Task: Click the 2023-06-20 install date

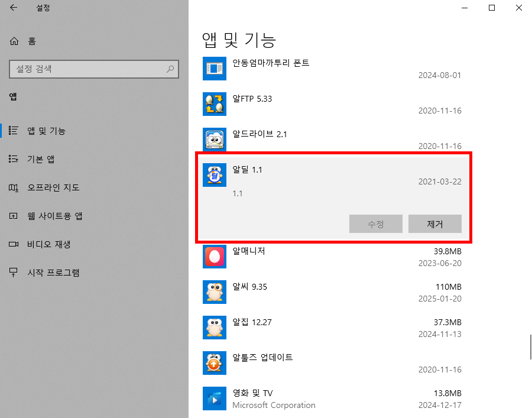Action: (x=440, y=263)
